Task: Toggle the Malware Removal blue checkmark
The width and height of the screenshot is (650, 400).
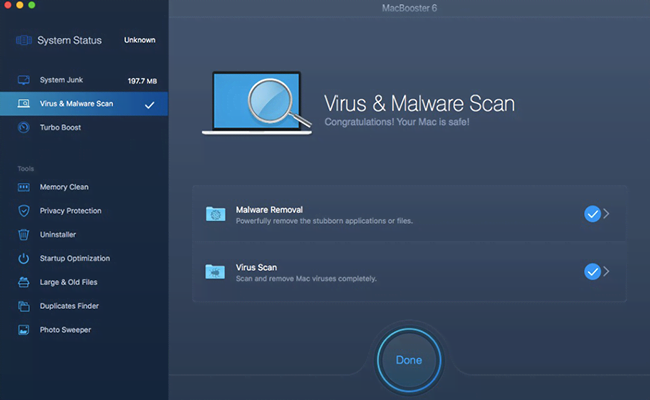Action: pyautogui.click(x=592, y=214)
